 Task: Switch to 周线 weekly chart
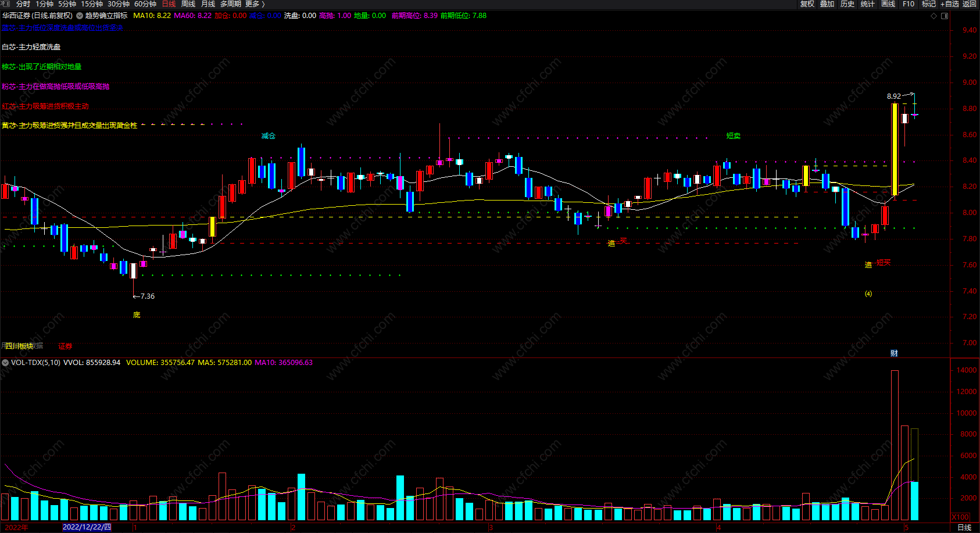coord(188,4)
